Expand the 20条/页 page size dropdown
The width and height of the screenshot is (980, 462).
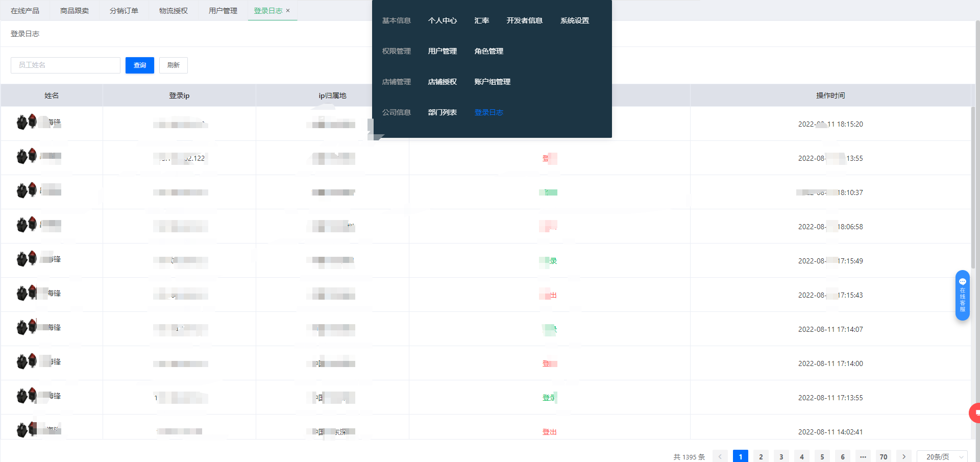[x=942, y=456]
